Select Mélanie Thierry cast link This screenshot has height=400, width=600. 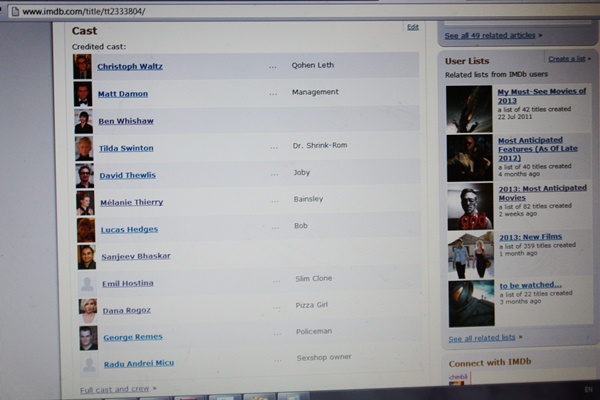(x=131, y=202)
